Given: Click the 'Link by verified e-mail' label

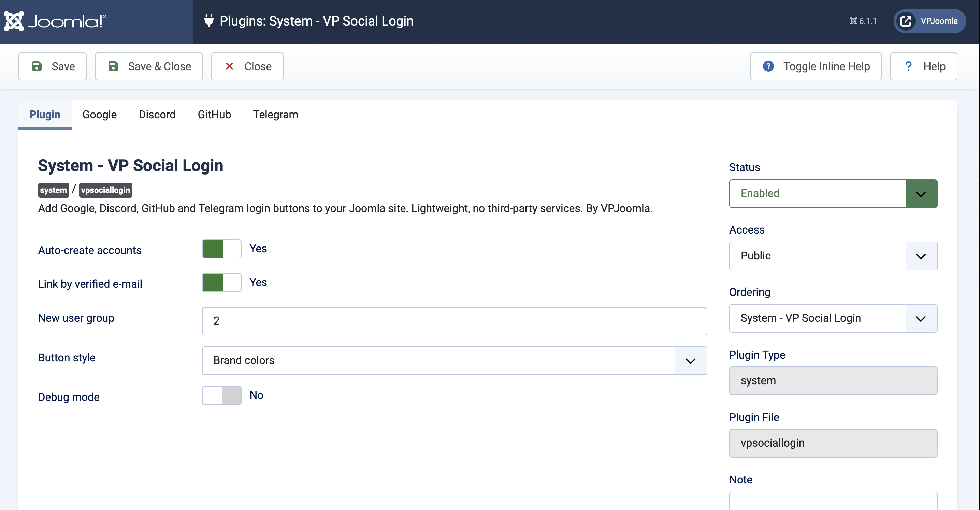Looking at the screenshot, I should 90,284.
